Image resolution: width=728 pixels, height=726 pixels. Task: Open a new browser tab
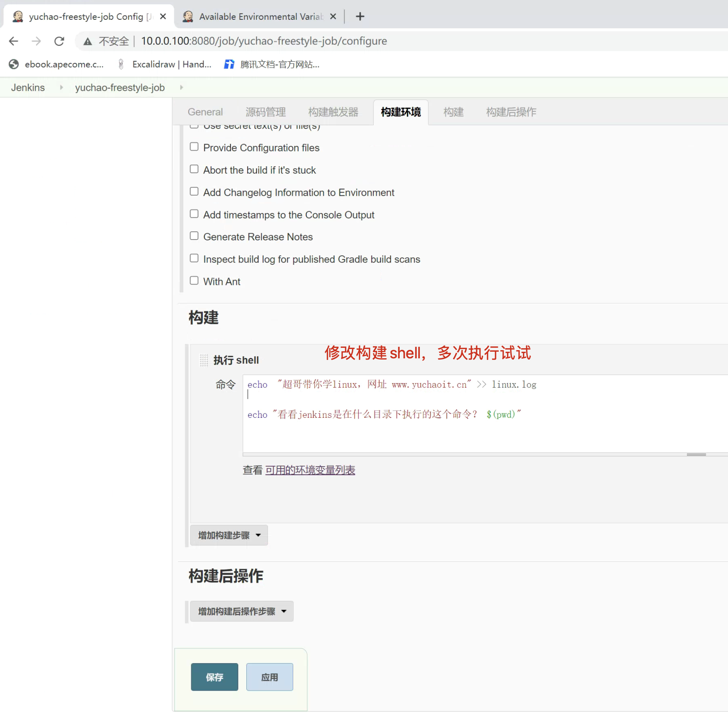coord(360,16)
